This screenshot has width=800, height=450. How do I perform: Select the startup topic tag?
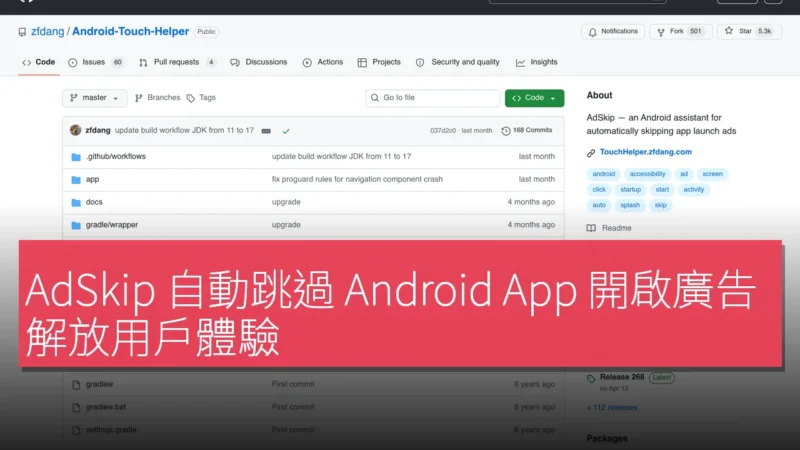[x=631, y=190]
